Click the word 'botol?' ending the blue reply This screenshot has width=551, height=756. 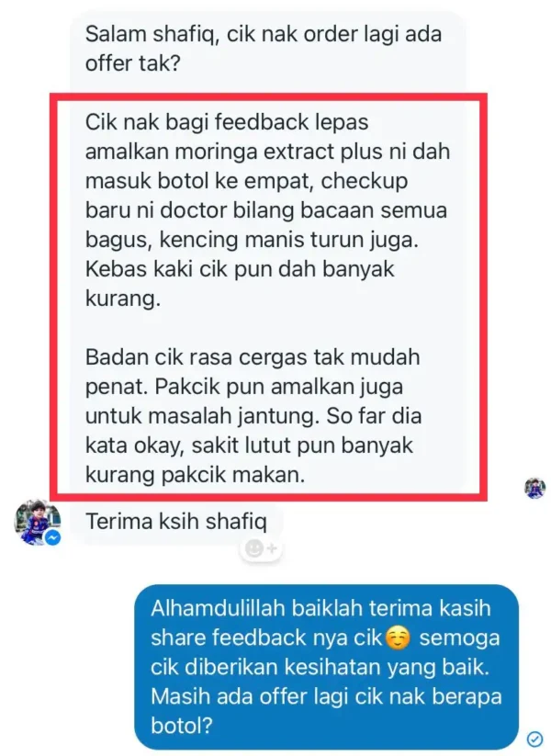(182, 726)
